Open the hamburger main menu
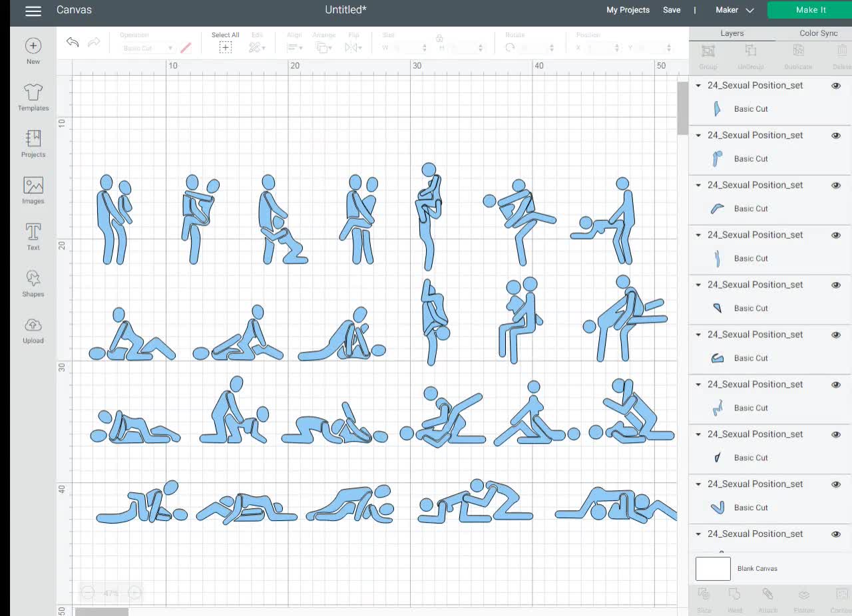Screen dimensions: 852x616 click(33, 11)
